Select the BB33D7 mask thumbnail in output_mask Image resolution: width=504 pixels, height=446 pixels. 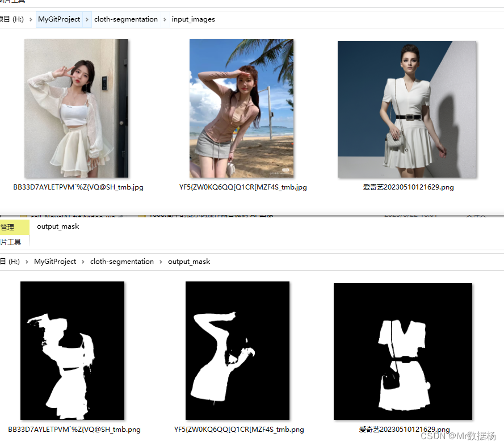pyautogui.click(x=72, y=350)
